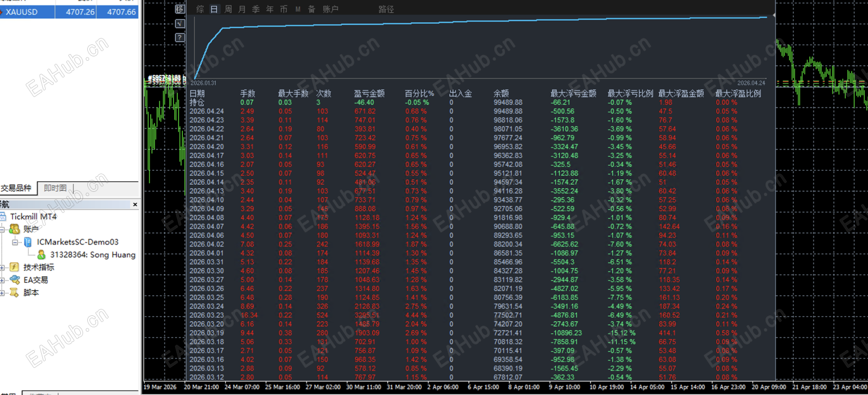Click the 账户 accounts group icon

[x=15, y=229]
